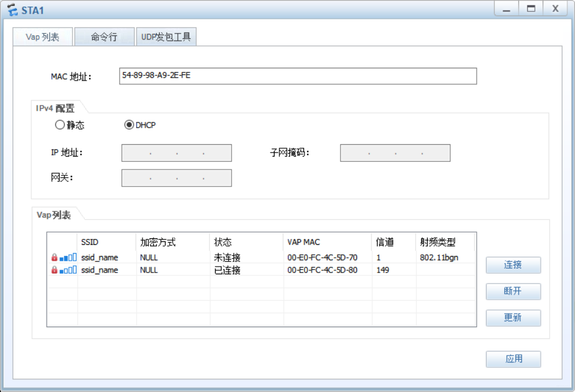Image resolution: width=575 pixels, height=392 pixels.
Task: Switch to the 命令行 tab
Action: coord(104,36)
